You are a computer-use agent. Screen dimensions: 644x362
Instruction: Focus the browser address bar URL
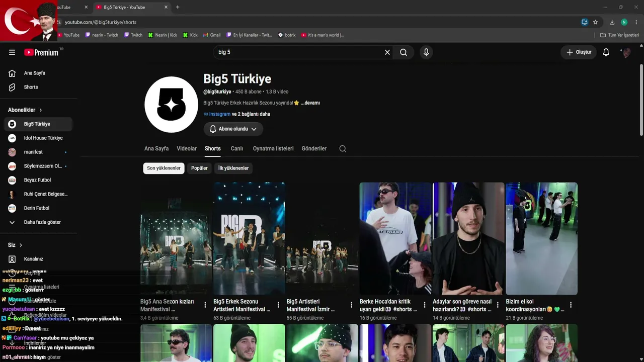point(101,22)
